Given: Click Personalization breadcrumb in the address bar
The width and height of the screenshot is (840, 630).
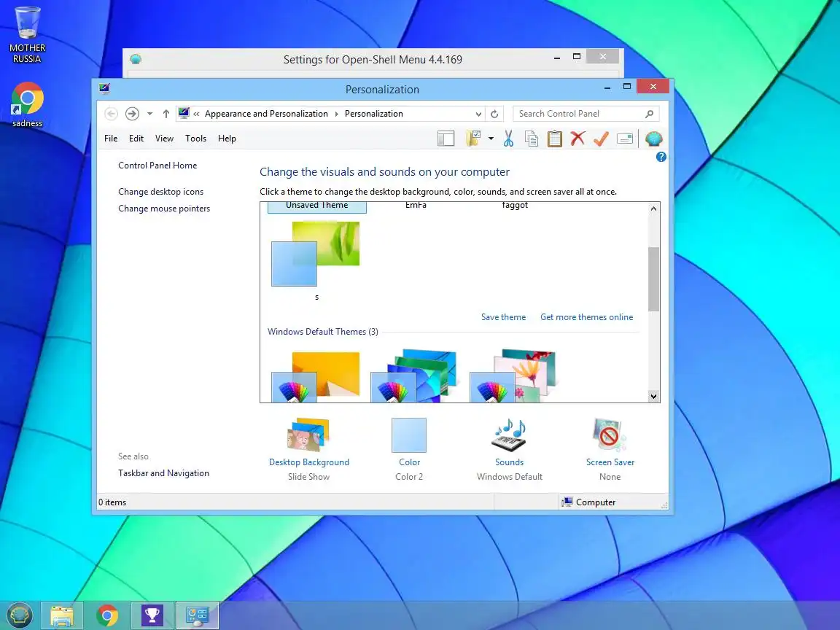Looking at the screenshot, I should point(374,114).
